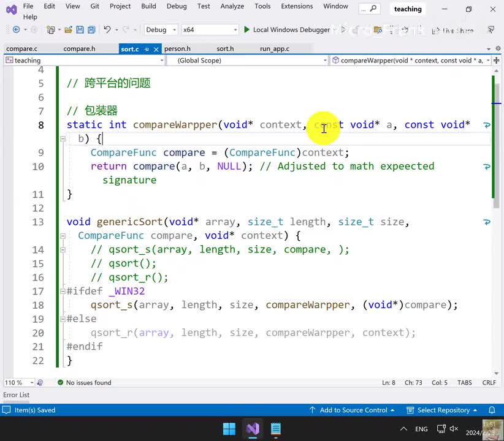Open the Edit menu
Image resolution: width=504 pixels, height=441 pixels.
pos(49,6)
